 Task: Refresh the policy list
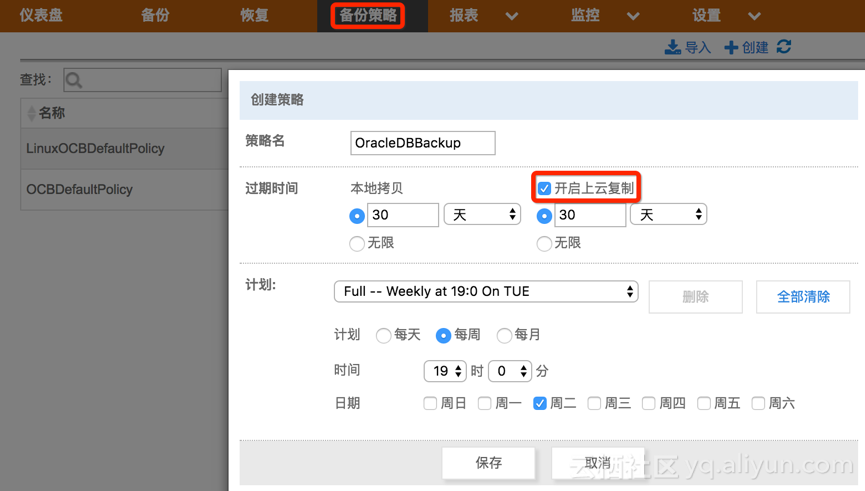click(x=784, y=47)
